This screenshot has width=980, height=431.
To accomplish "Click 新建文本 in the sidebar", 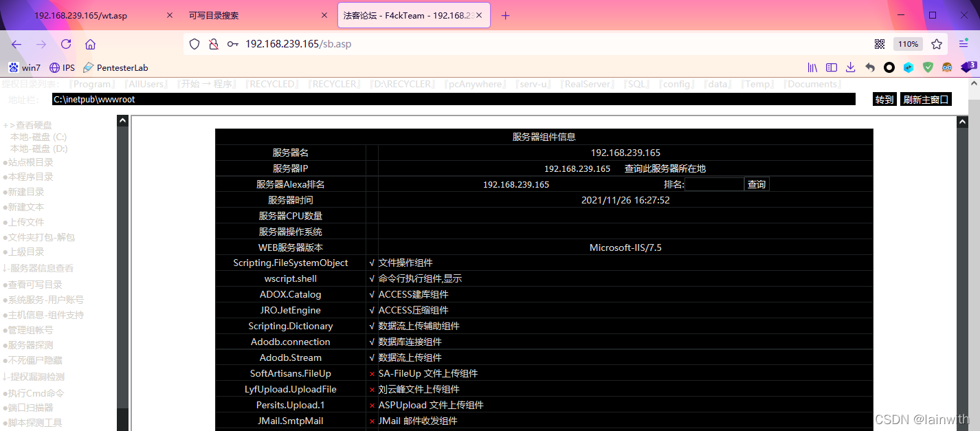I will tap(23, 207).
